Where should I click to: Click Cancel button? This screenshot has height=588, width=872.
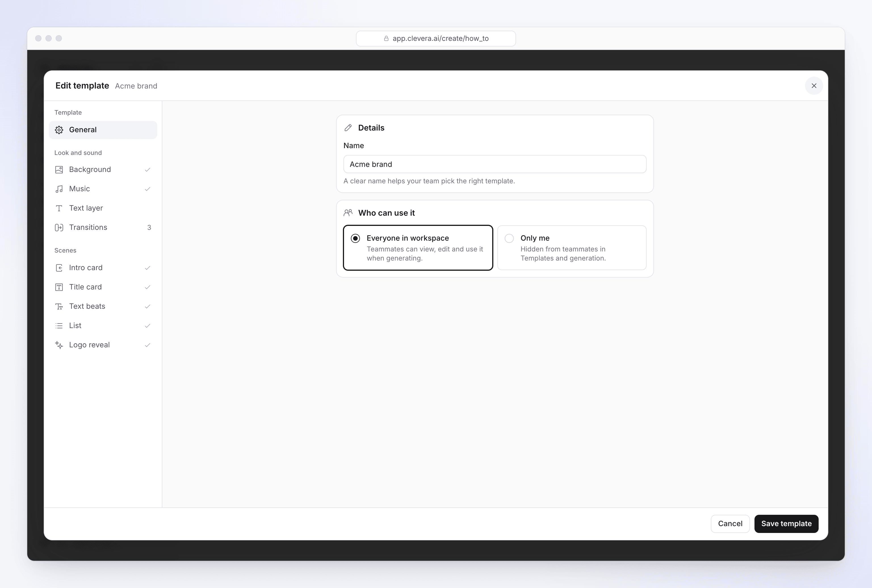pyautogui.click(x=730, y=524)
